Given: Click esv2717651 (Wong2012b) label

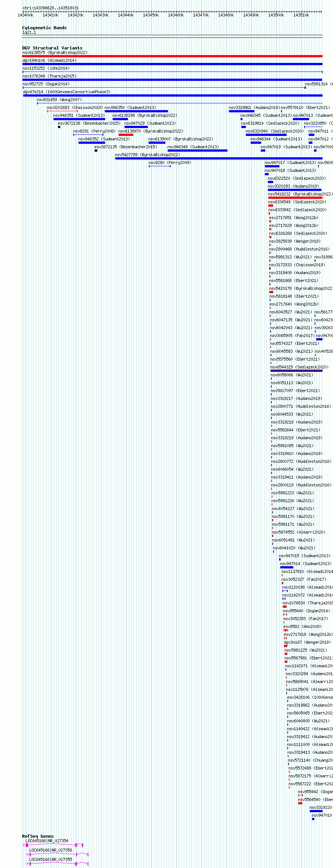Looking at the screenshot, I should pyautogui.click(x=294, y=218).
